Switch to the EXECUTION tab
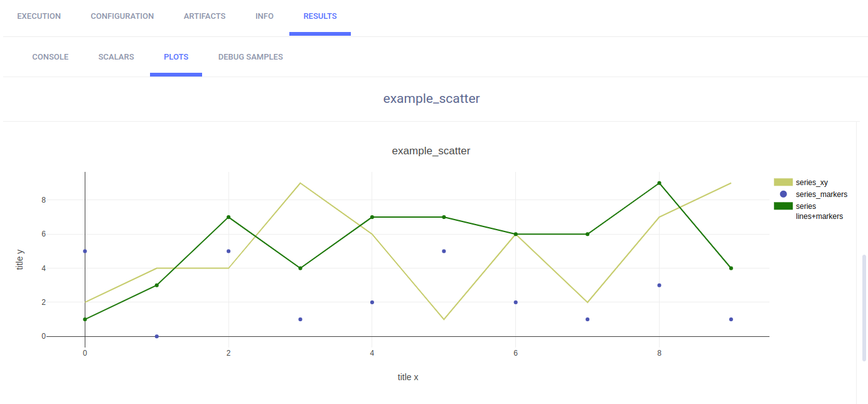Image resolution: width=868 pixels, height=404 pixels. pos(39,16)
